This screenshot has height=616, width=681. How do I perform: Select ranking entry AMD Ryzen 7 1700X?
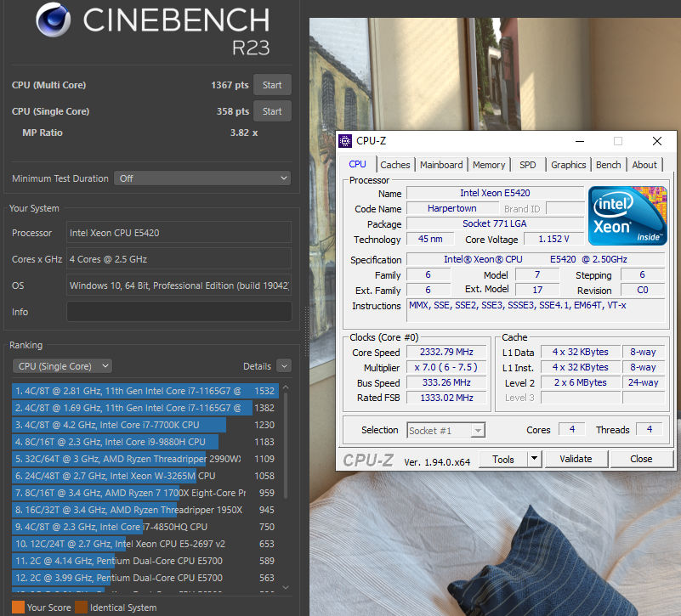click(x=145, y=493)
